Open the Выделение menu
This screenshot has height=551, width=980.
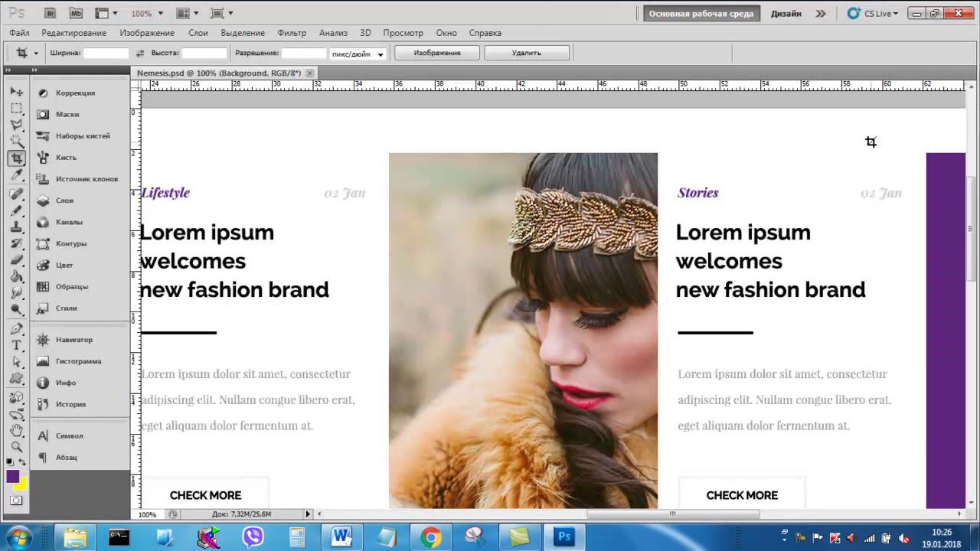coord(243,33)
